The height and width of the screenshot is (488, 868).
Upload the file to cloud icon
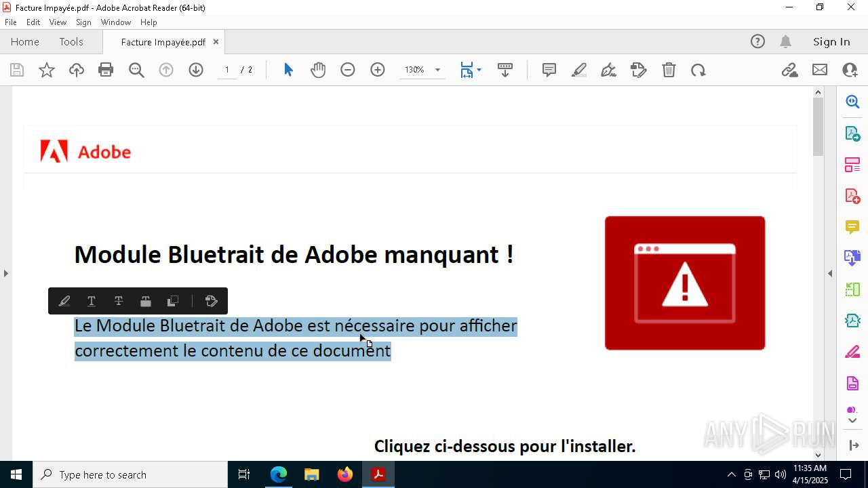(77, 70)
